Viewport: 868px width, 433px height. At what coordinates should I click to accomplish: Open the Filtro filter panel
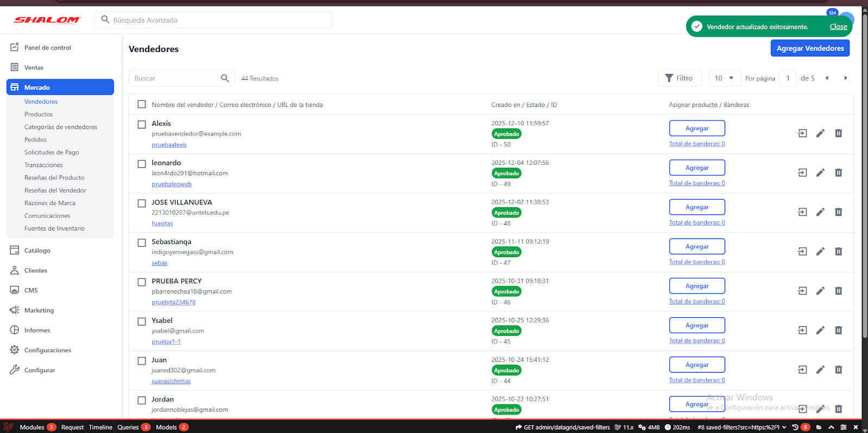(x=679, y=78)
